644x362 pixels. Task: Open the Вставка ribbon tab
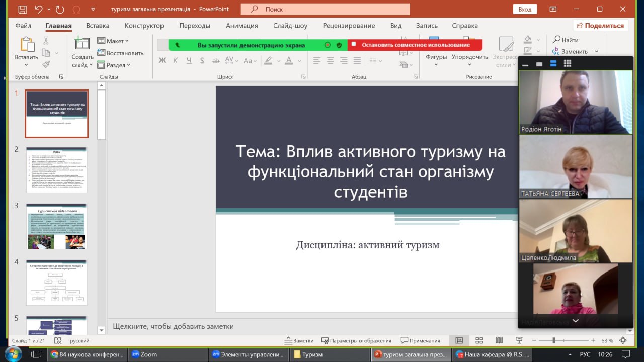tap(98, 26)
